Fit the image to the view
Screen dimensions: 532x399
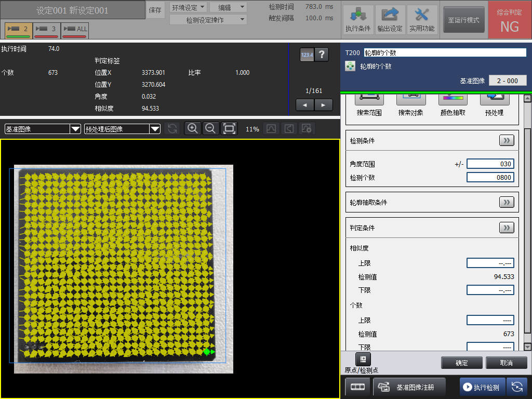(x=229, y=129)
